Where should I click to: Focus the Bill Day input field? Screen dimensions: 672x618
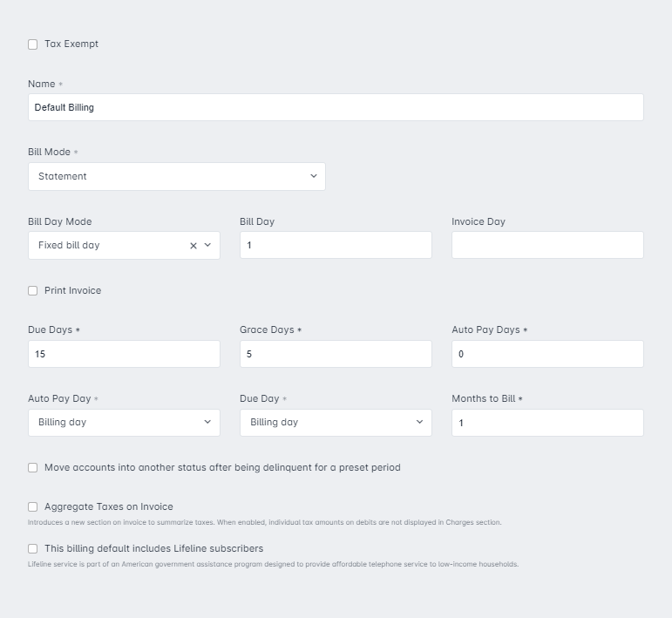pyautogui.click(x=336, y=245)
